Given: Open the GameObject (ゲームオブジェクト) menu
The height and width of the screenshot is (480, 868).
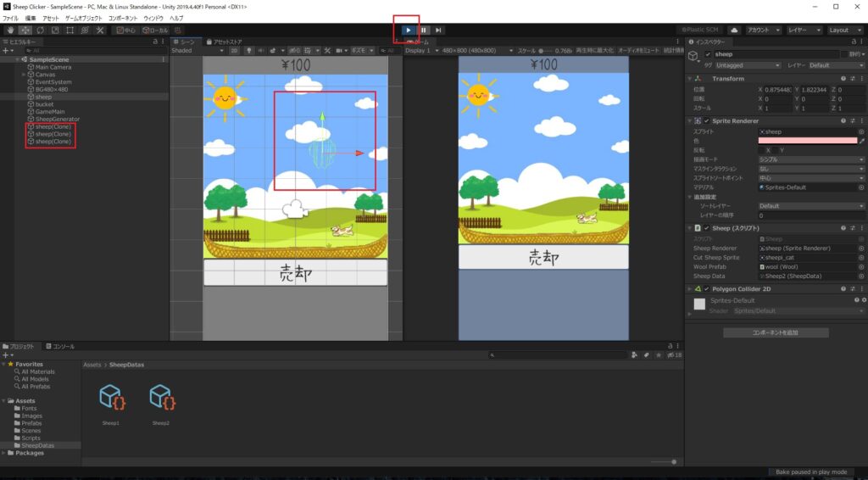Looking at the screenshot, I should (x=84, y=19).
